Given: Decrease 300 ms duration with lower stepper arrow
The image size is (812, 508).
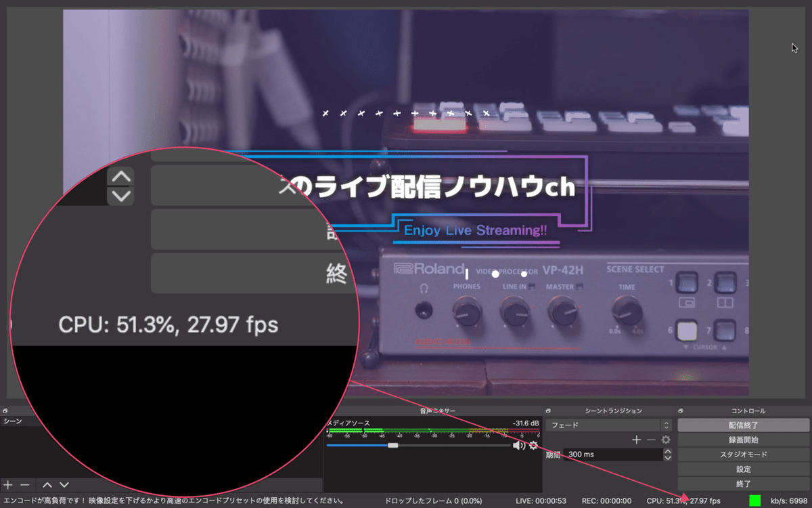Looking at the screenshot, I should [669, 457].
